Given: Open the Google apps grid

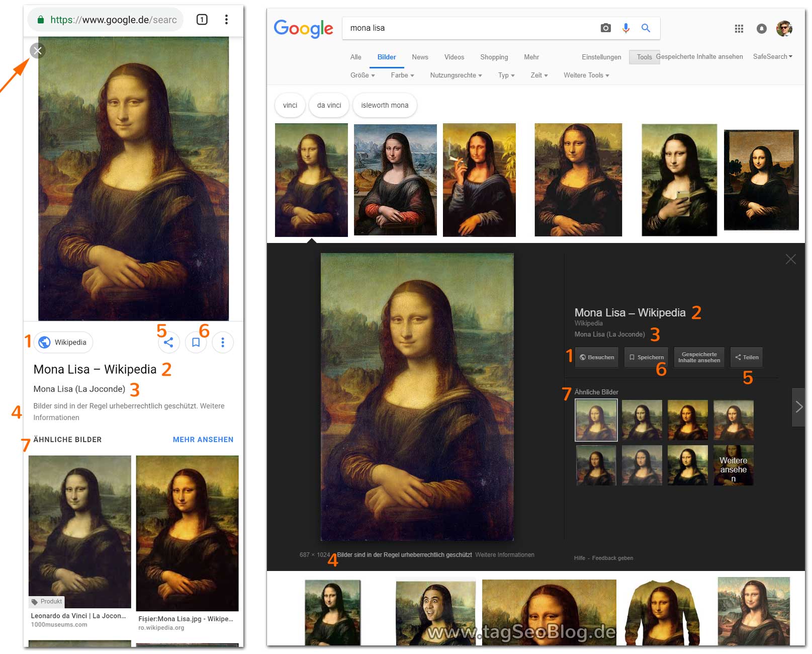Looking at the screenshot, I should point(739,29).
